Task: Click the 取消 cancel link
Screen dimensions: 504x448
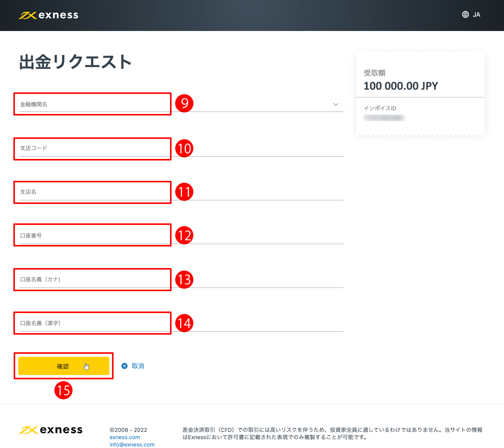Action: (138, 366)
